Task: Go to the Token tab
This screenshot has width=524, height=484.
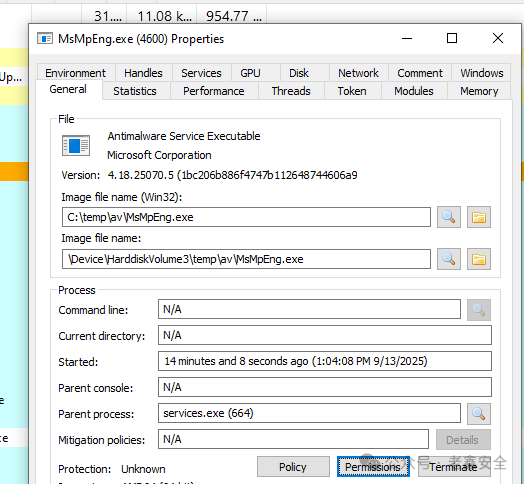Action: (x=352, y=91)
